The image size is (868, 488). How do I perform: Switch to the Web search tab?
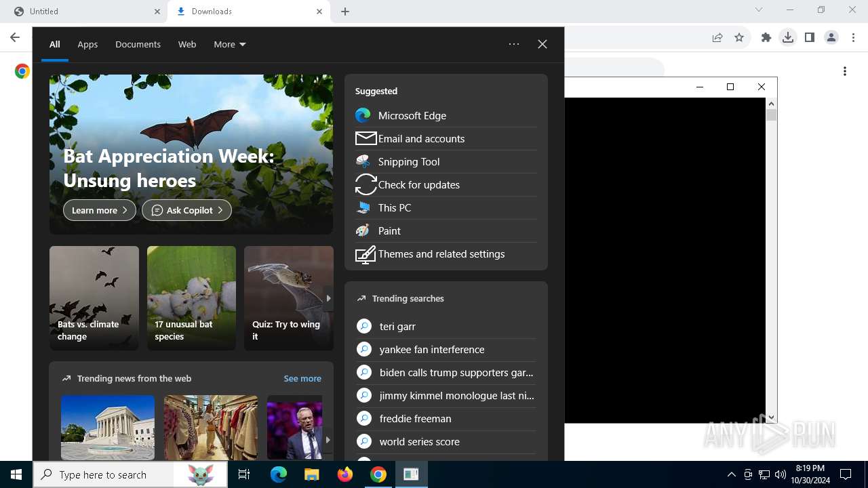(x=187, y=44)
